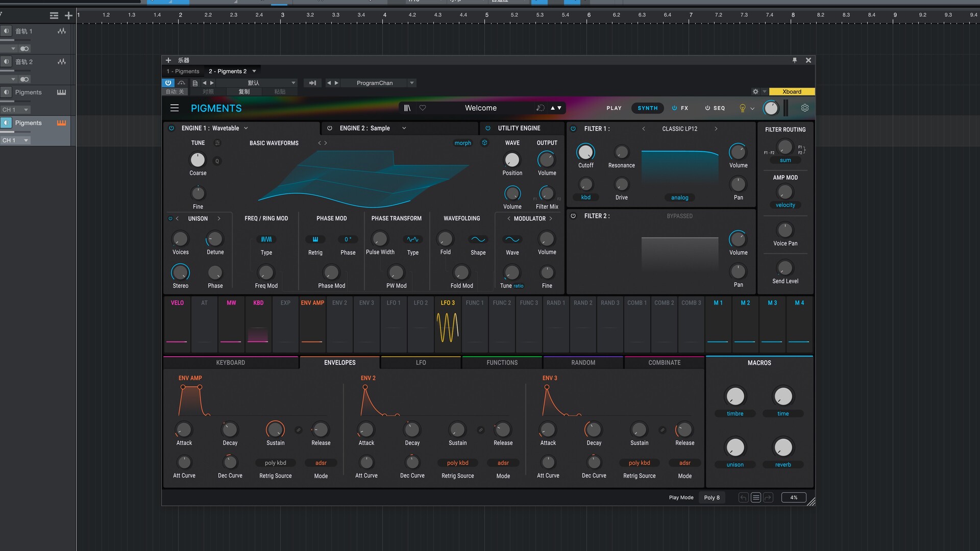Toggle Engine 1 Wavetable power
Screen dimensions: 980x551
(x=171, y=128)
